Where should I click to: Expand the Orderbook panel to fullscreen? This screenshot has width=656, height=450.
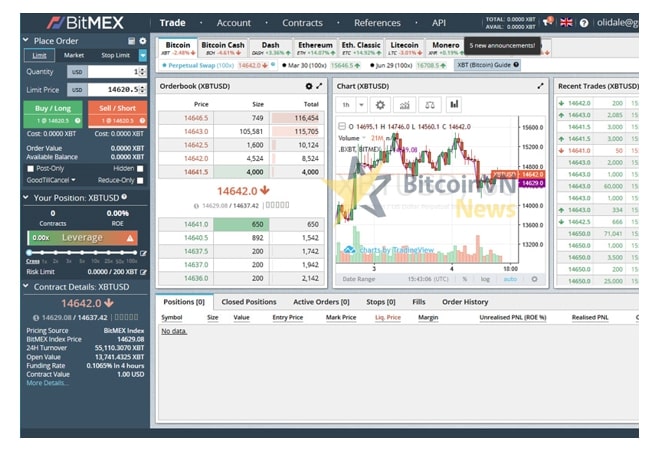tap(319, 86)
